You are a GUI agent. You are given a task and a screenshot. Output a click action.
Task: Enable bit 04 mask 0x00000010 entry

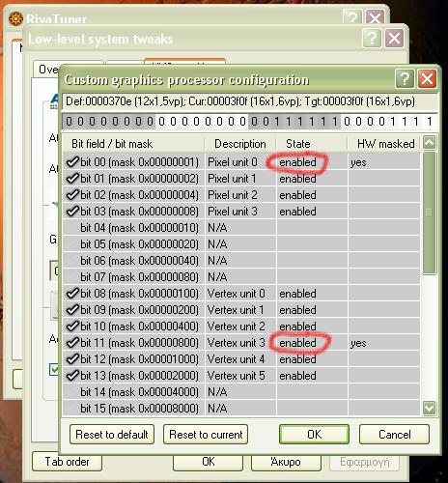click(x=73, y=228)
